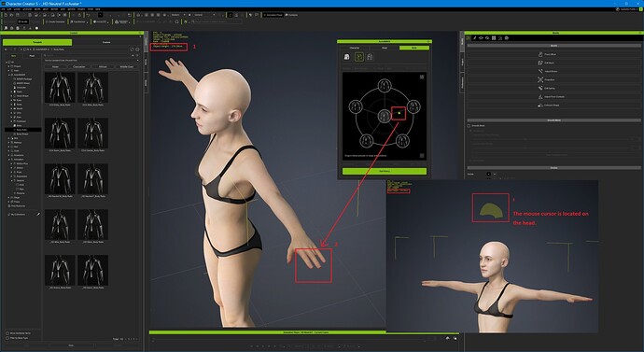Click expand icon at mixer canvas top corner
This screenshot has width=644, height=352.
422,77
